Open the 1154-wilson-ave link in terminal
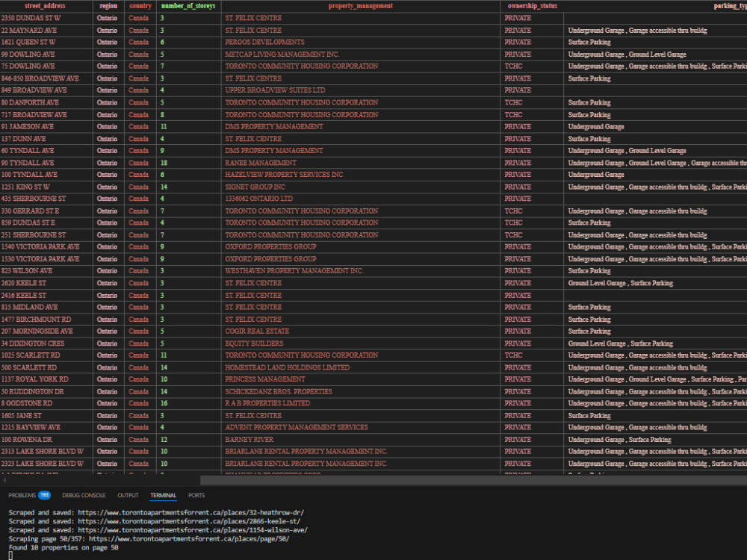Screen dimensions: 747x560 193,530
